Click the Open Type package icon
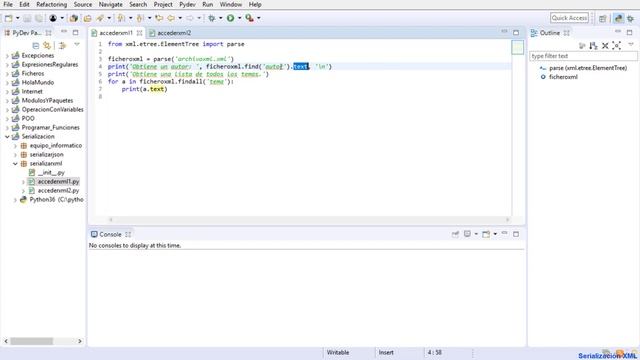The height and width of the screenshot is (360, 640). [x=74, y=18]
